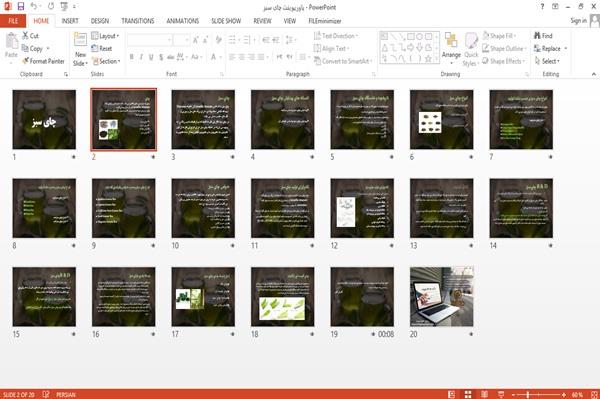Click the Cut scissors icon
600x399 pixels.
point(25,36)
